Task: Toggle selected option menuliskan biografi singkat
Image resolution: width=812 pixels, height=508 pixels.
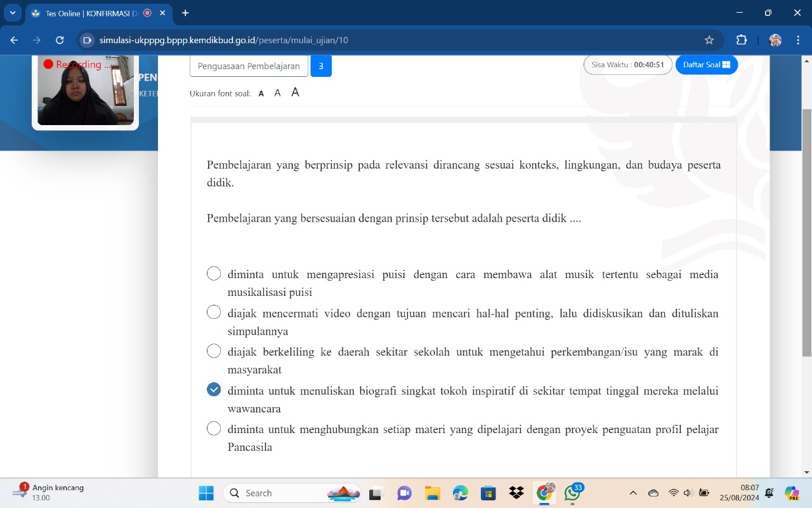Action: [214, 390]
